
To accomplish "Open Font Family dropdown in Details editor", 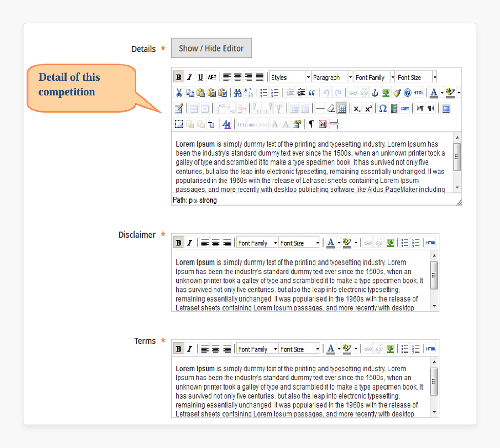I will click(x=374, y=77).
